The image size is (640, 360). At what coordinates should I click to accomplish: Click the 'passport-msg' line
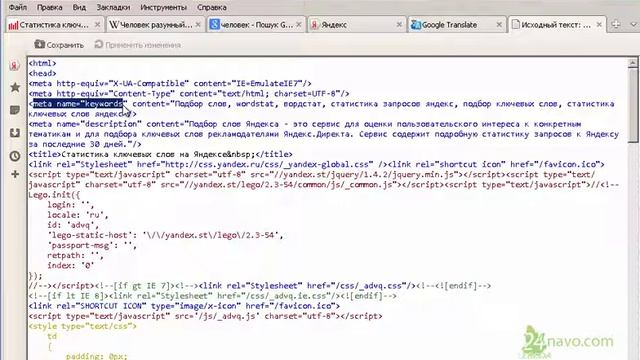click(92, 245)
